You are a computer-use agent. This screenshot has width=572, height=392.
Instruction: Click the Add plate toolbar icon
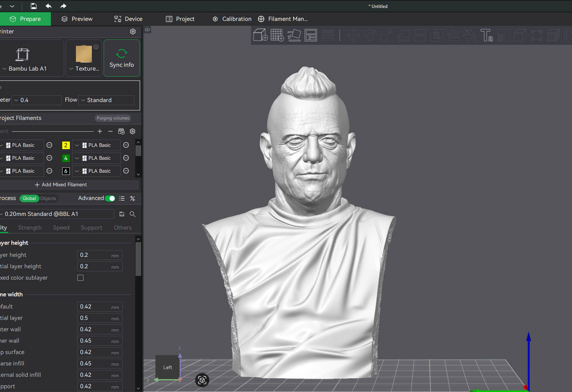[277, 35]
